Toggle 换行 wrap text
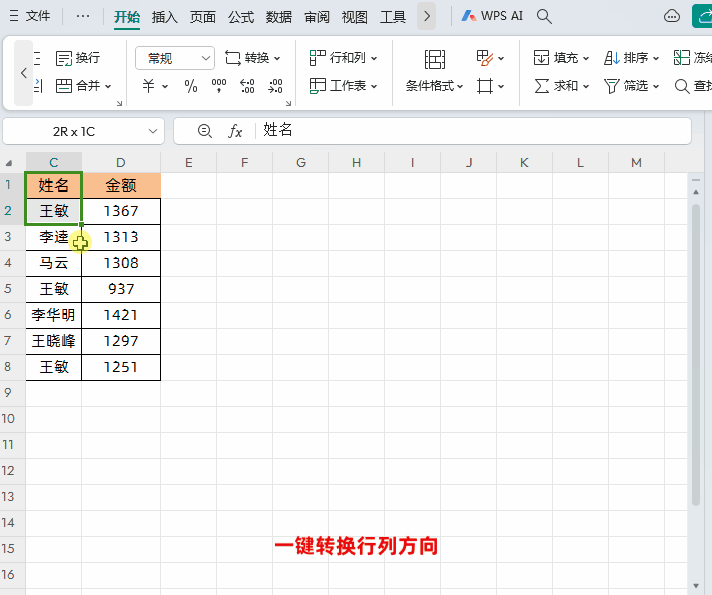Viewport: 712px width, 595px height. point(78,58)
